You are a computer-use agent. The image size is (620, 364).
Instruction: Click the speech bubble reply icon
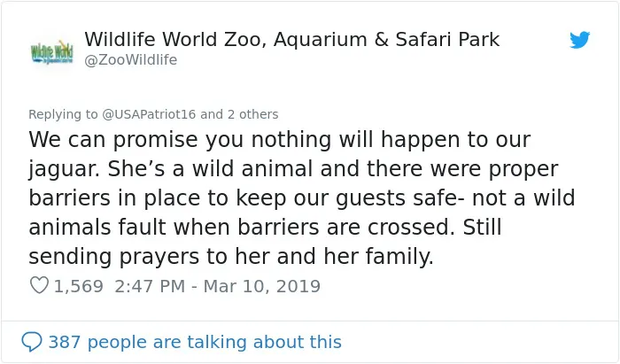pos(32,342)
